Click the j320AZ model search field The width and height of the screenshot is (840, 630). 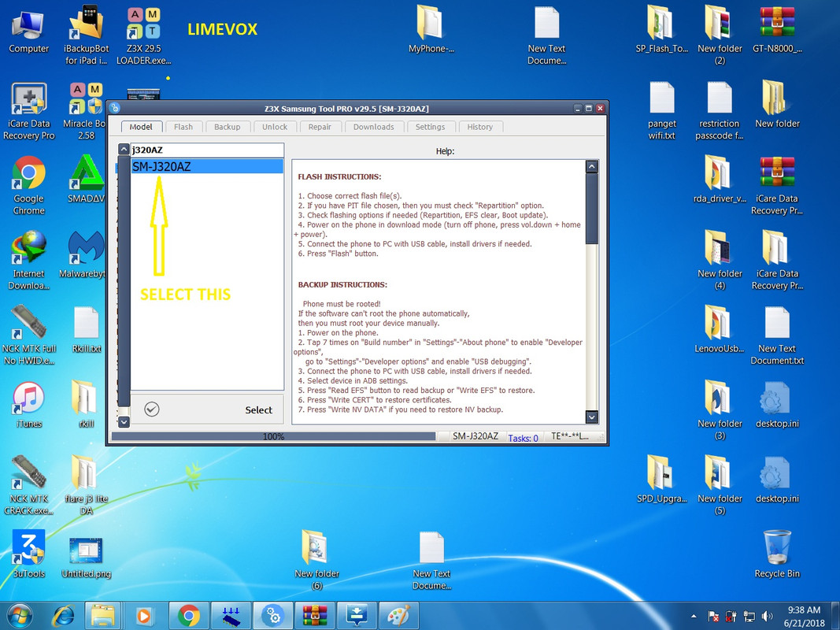tap(207, 150)
